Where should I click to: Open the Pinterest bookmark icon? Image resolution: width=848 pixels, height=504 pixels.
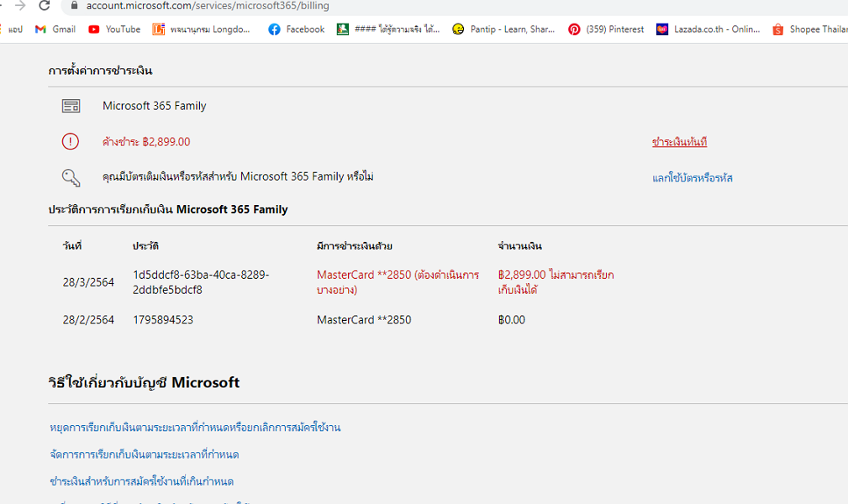pos(574,29)
